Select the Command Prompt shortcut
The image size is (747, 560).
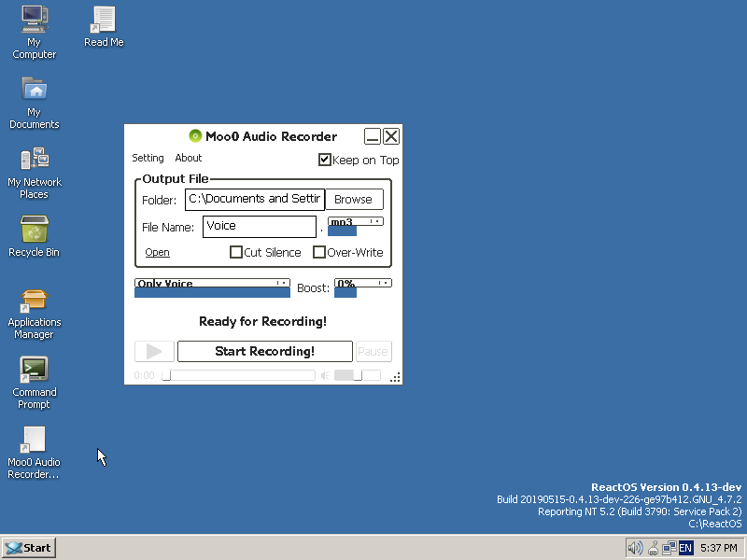click(x=34, y=384)
